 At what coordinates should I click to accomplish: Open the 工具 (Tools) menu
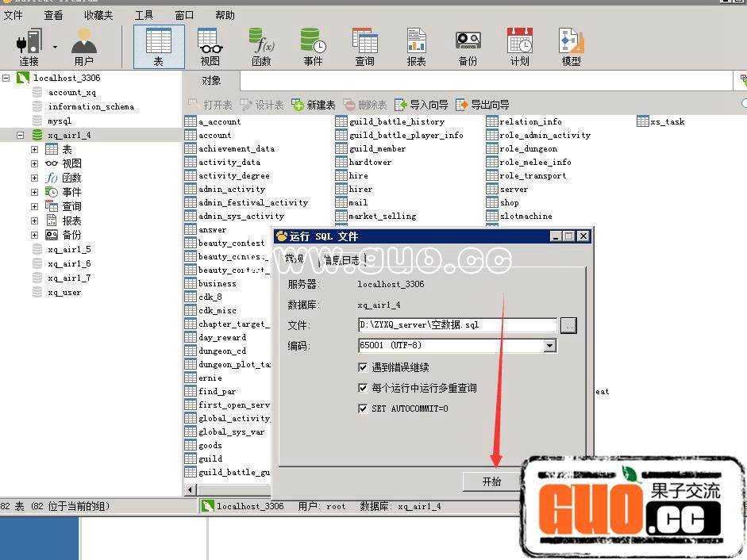[144, 15]
